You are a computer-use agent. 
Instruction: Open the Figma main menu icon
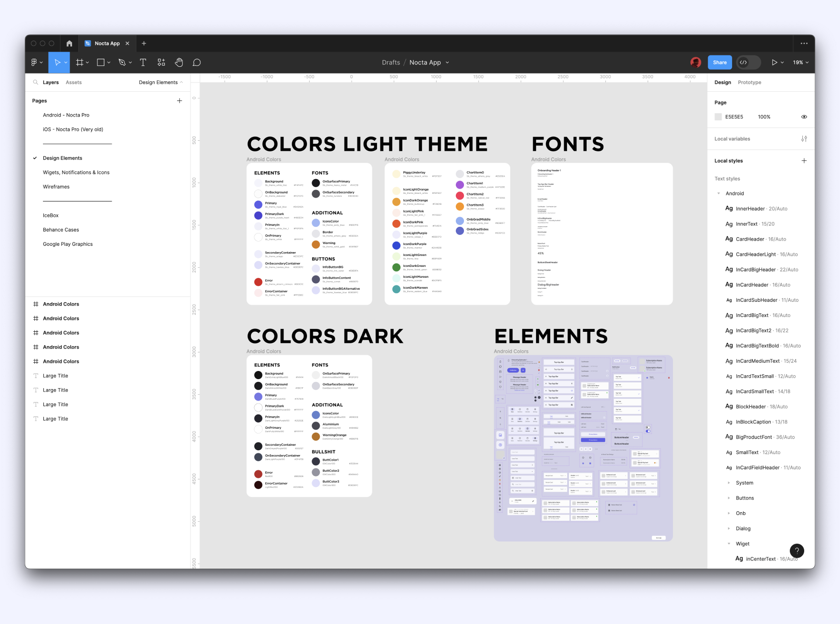[x=34, y=63]
